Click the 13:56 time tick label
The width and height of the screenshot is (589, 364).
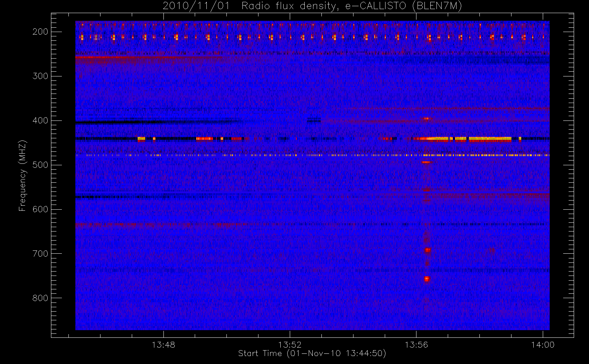click(x=416, y=345)
